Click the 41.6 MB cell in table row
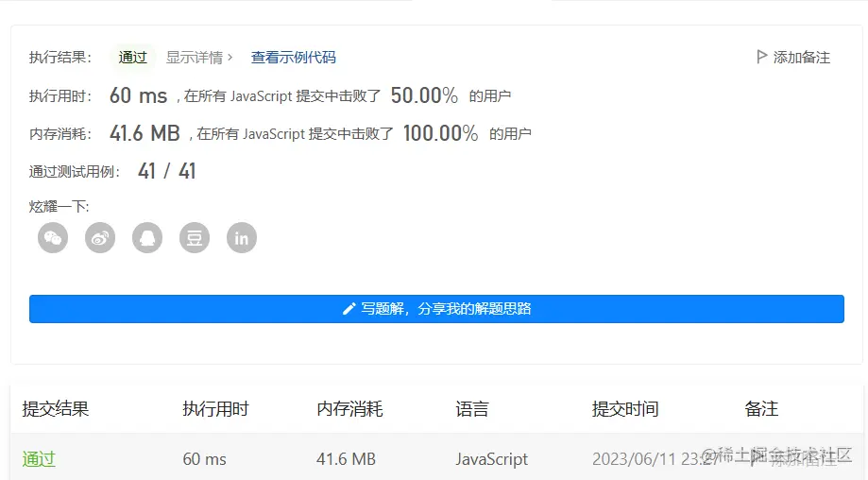The image size is (868, 480). click(346, 459)
